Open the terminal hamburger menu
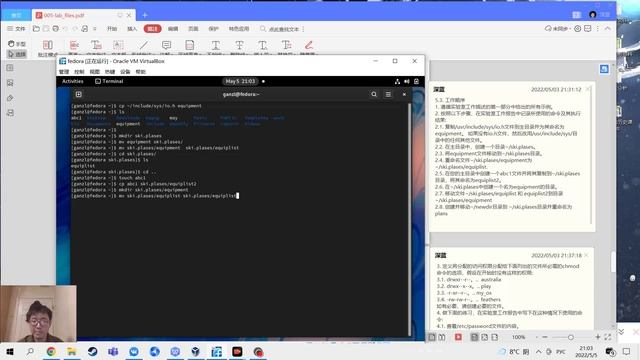Screen dimensions: 640x360 click(x=388, y=94)
